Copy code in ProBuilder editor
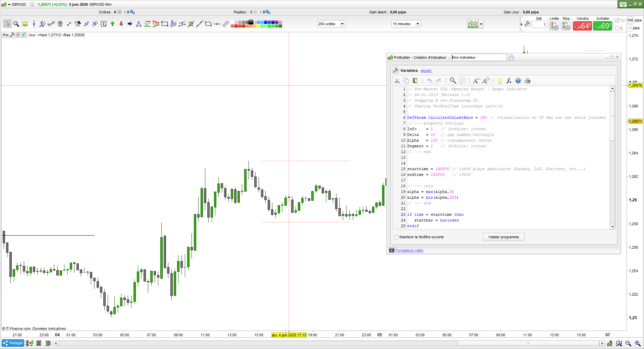The height and width of the screenshot is (349, 644). [x=406, y=81]
